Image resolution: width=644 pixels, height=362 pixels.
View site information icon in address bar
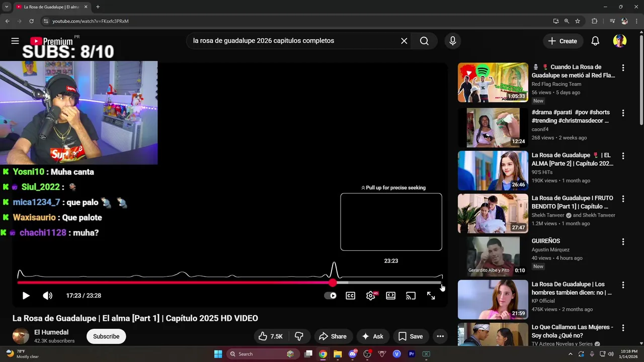(46, 21)
